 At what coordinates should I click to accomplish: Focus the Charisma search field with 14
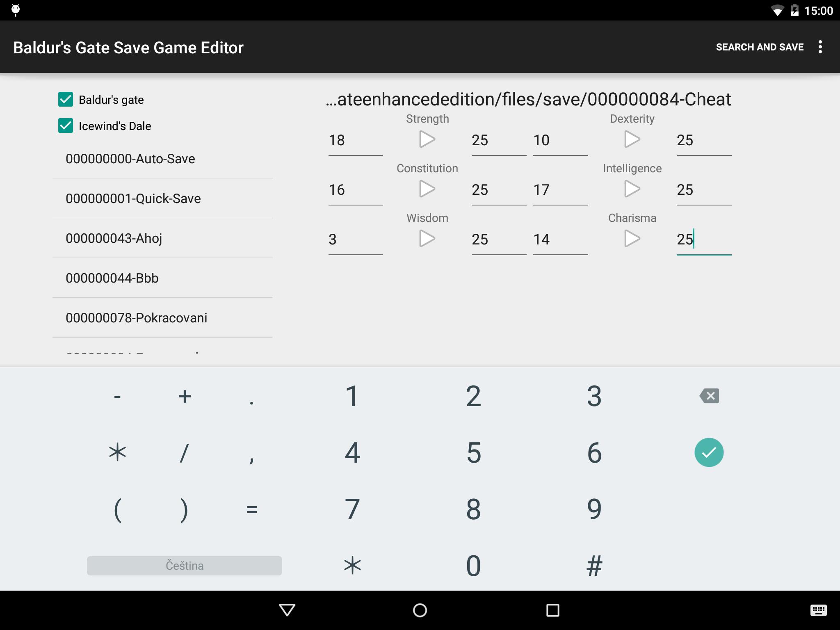(560, 240)
